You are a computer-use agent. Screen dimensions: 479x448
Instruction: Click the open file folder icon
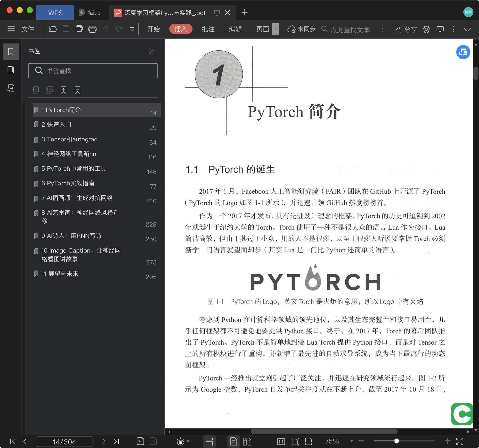click(53, 29)
